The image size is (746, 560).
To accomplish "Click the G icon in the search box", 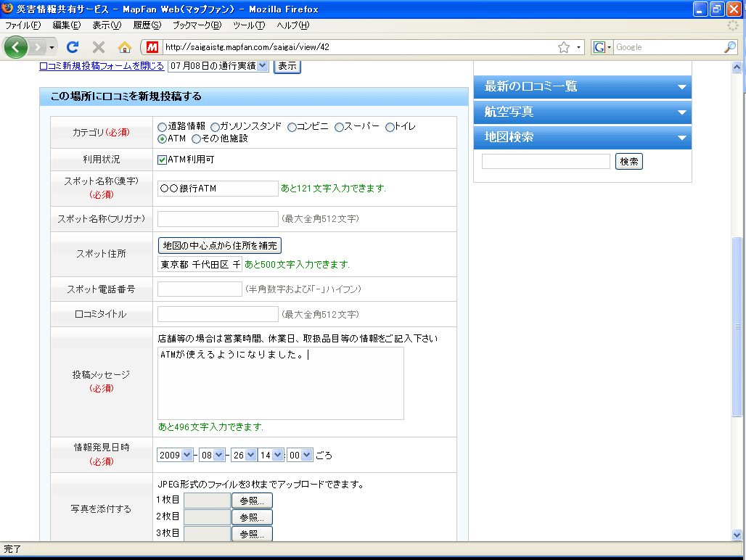I will (x=599, y=46).
